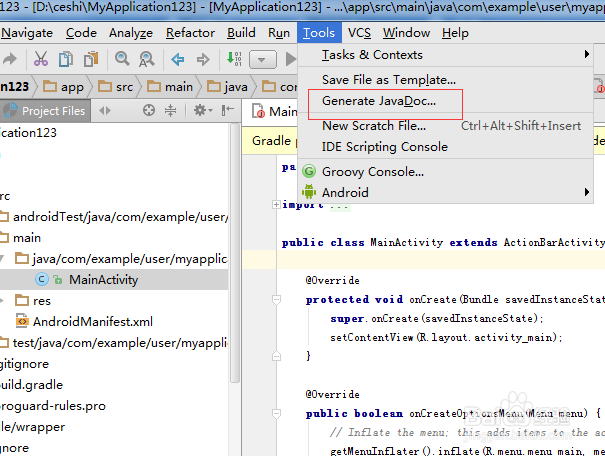Fold onCreateOptionsMenu method gutter marker
The width and height of the screenshot is (605, 456).
coord(276,414)
